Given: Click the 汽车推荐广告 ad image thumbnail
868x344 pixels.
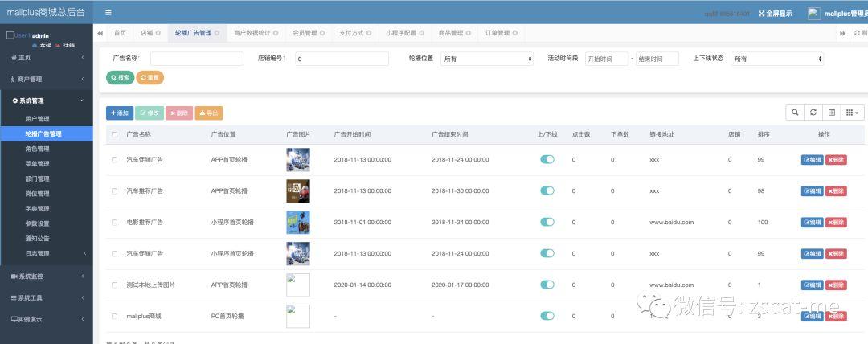Looking at the screenshot, I should (x=298, y=190).
